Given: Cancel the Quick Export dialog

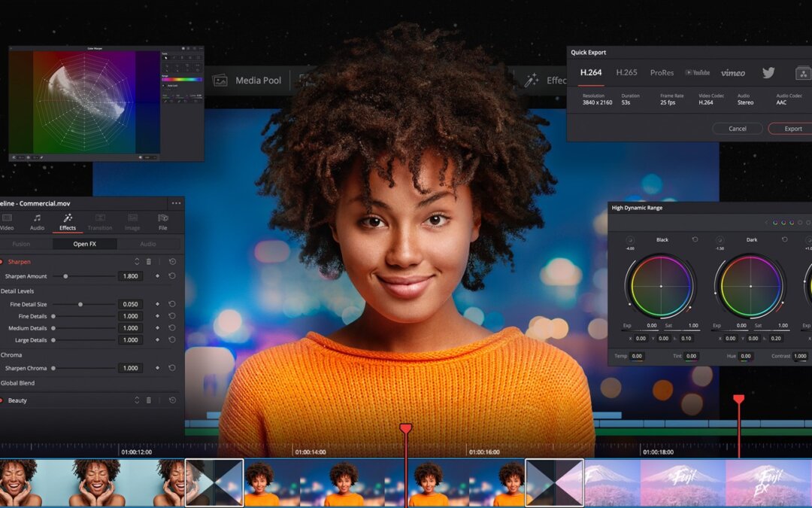Looking at the screenshot, I should click(738, 129).
